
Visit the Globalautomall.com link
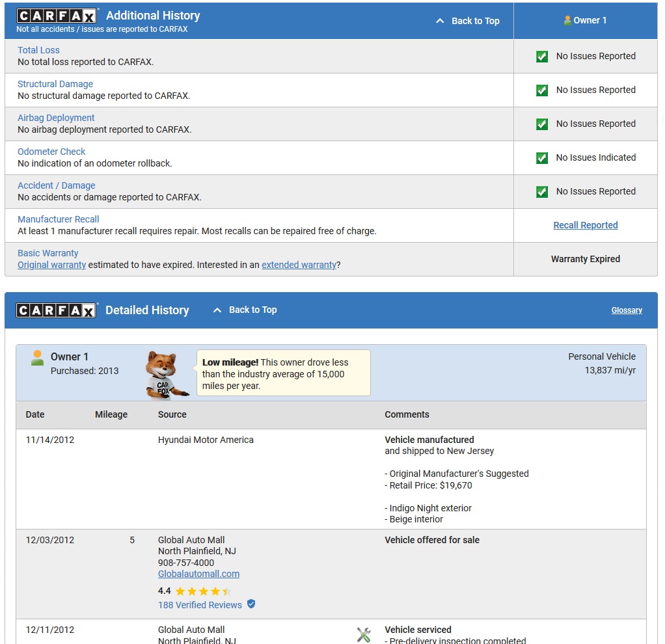pyautogui.click(x=198, y=574)
